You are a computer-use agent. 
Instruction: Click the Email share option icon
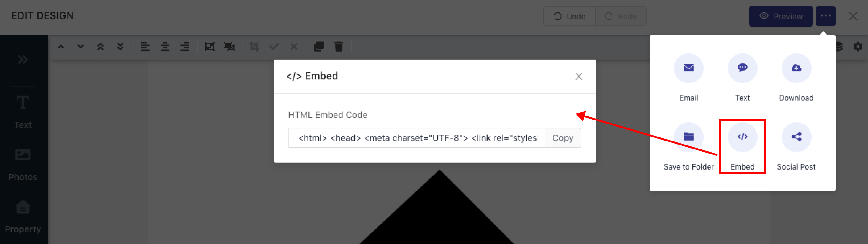point(688,68)
